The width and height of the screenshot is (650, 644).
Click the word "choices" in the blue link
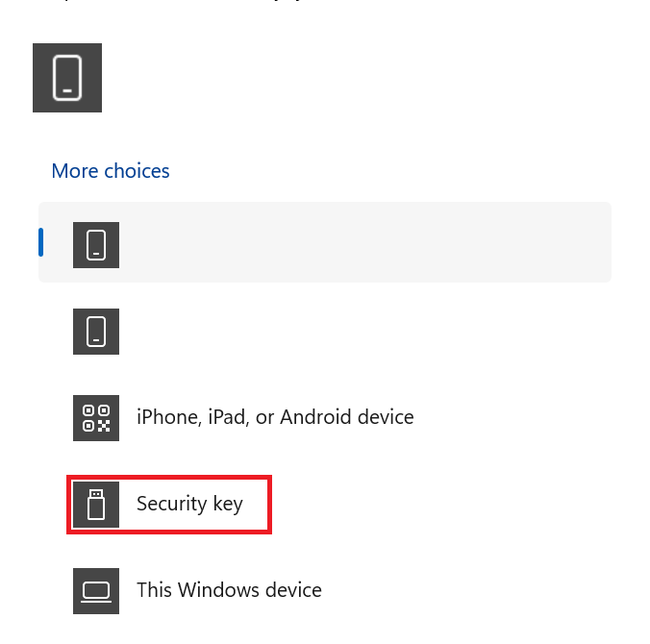137,171
